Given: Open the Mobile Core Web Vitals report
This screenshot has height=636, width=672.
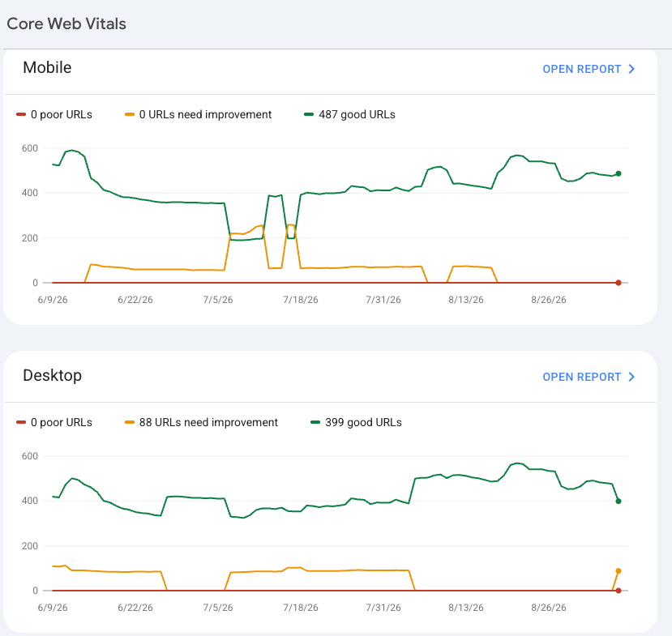Looking at the screenshot, I should [589, 69].
